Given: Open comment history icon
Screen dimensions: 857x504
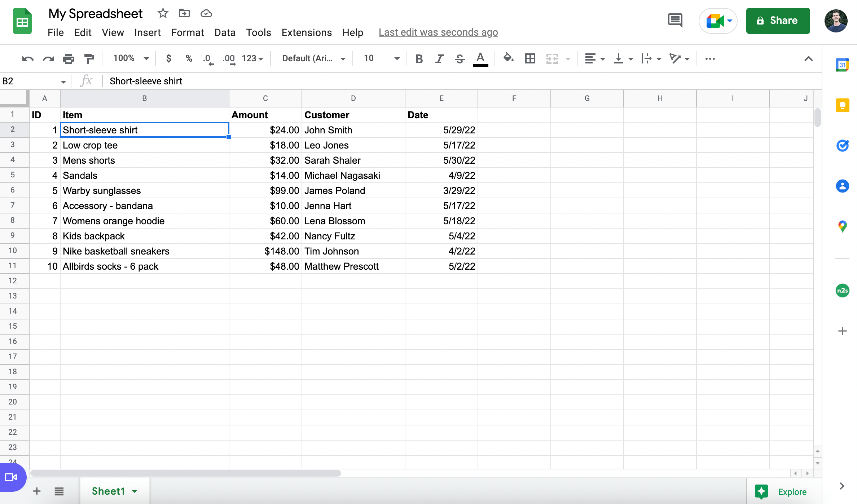Looking at the screenshot, I should pos(675,21).
